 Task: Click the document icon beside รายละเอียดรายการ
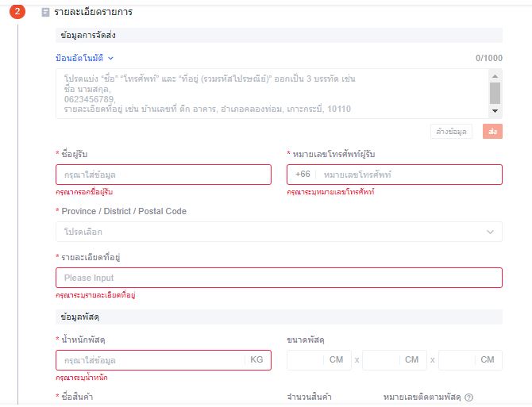pos(45,13)
